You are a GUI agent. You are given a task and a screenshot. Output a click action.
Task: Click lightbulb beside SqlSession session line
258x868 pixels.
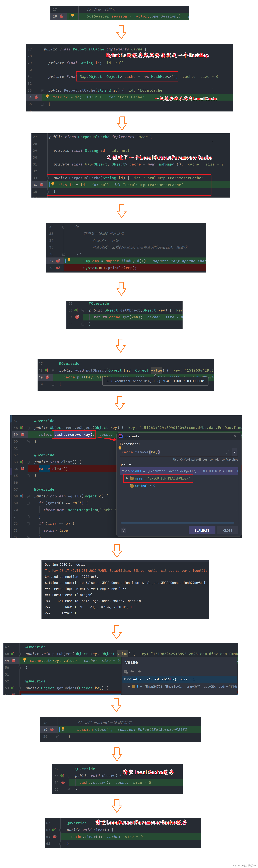(x=72, y=16)
